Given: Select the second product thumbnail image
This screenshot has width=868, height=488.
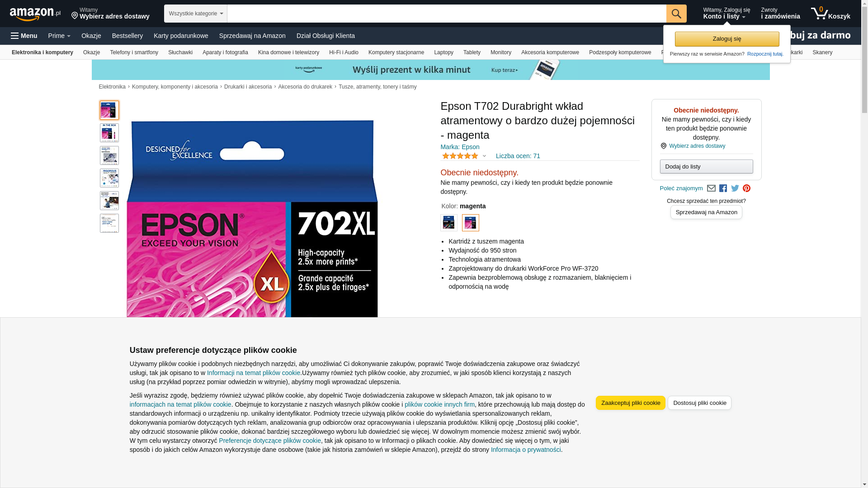Looking at the screenshot, I should (109, 133).
